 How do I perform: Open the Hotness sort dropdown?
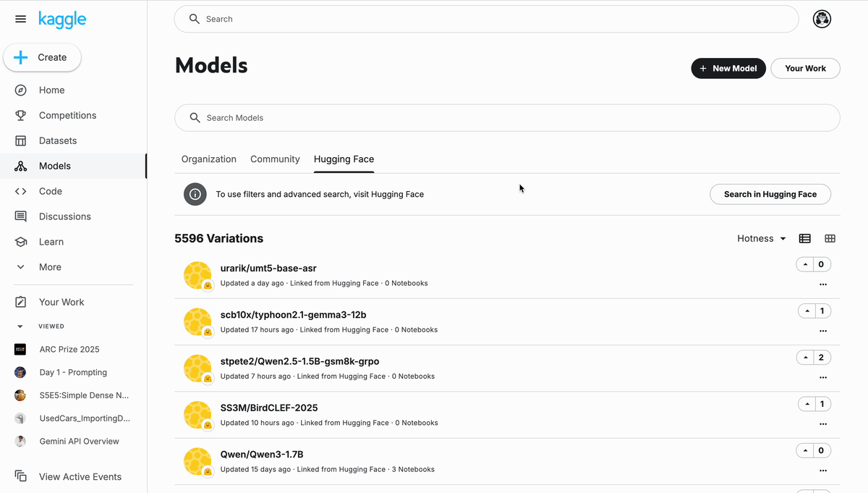(761, 238)
